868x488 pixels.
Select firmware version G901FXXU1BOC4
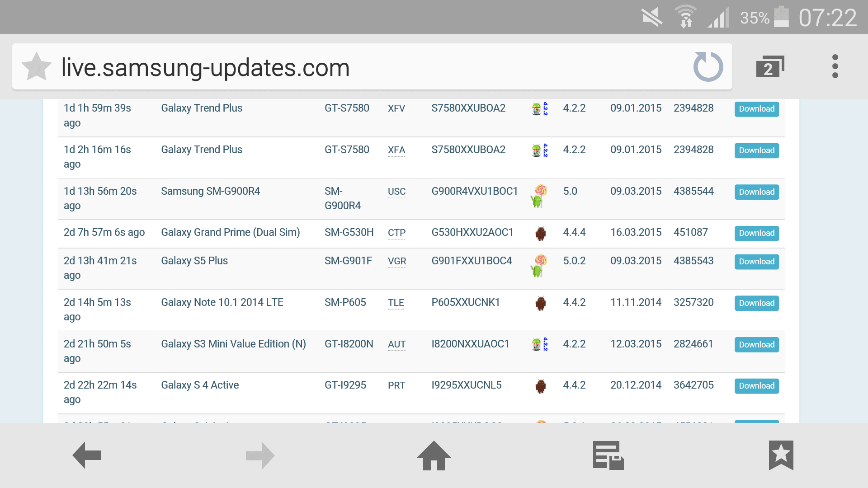tap(472, 261)
